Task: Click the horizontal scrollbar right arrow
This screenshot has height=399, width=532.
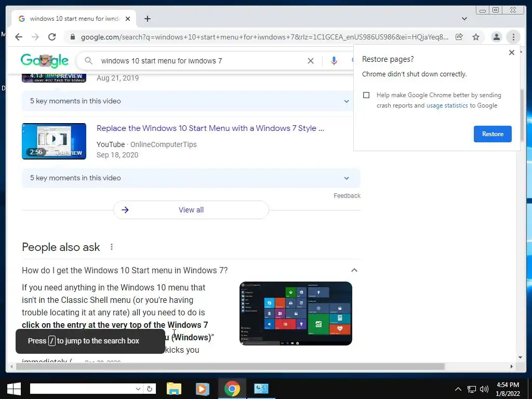Action: [x=512, y=366]
